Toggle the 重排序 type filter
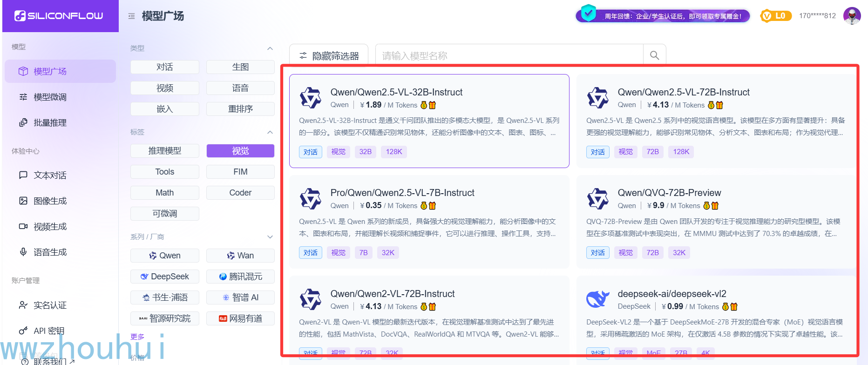The height and width of the screenshot is (365, 868). pos(240,109)
